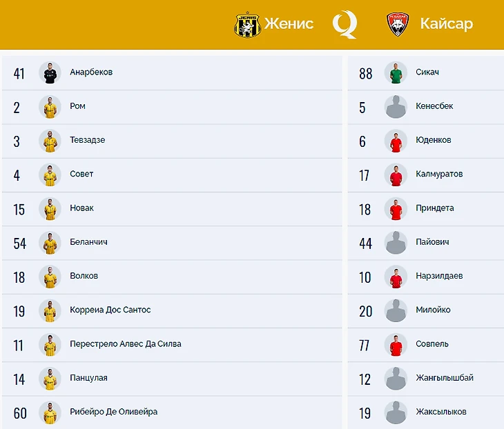Open goalkeeper Анарбеков's photo avatar
504x429 pixels.
[x=50, y=73]
